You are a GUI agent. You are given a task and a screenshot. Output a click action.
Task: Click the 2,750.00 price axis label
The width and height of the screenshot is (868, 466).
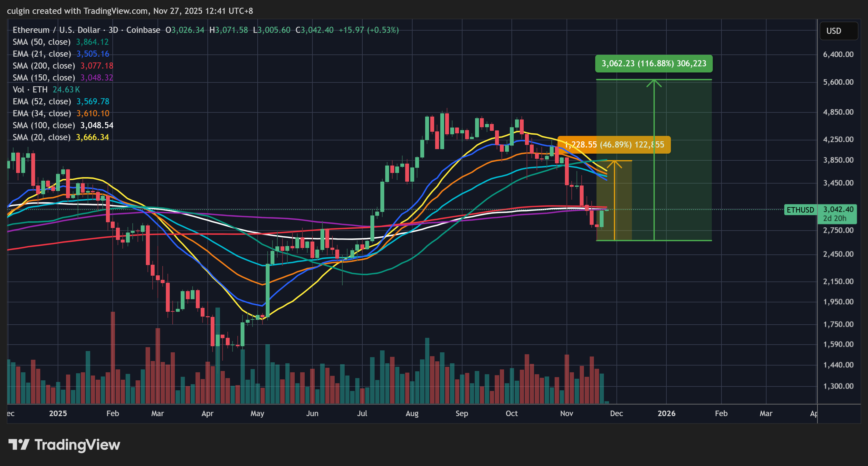[838, 230]
